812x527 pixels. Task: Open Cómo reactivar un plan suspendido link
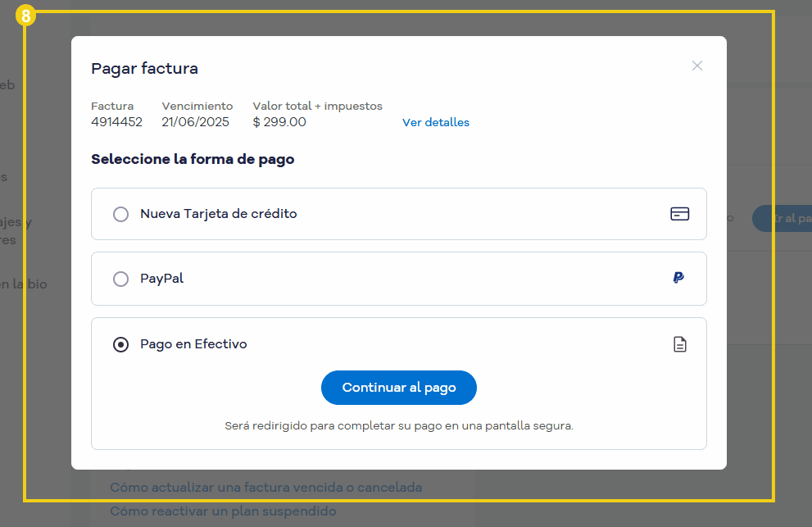tap(223, 511)
